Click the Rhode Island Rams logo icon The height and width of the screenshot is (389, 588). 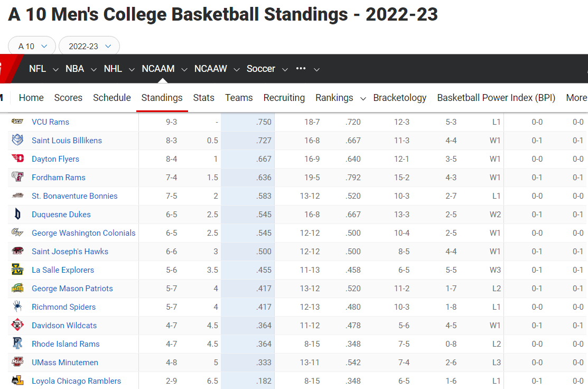click(x=17, y=344)
